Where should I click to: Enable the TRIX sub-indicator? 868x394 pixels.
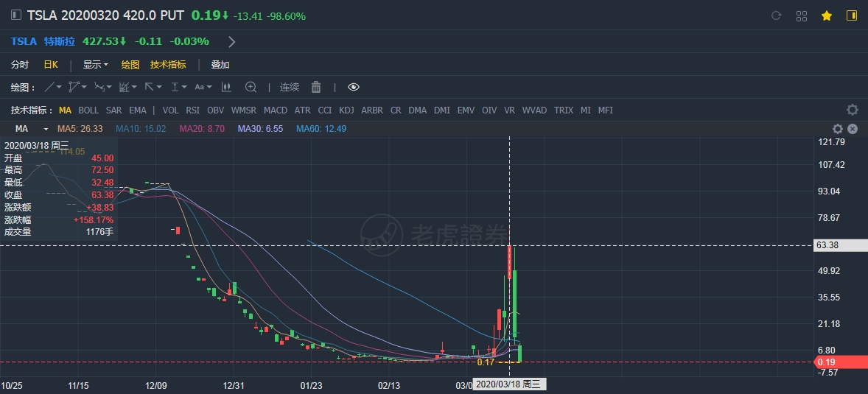[x=564, y=110]
